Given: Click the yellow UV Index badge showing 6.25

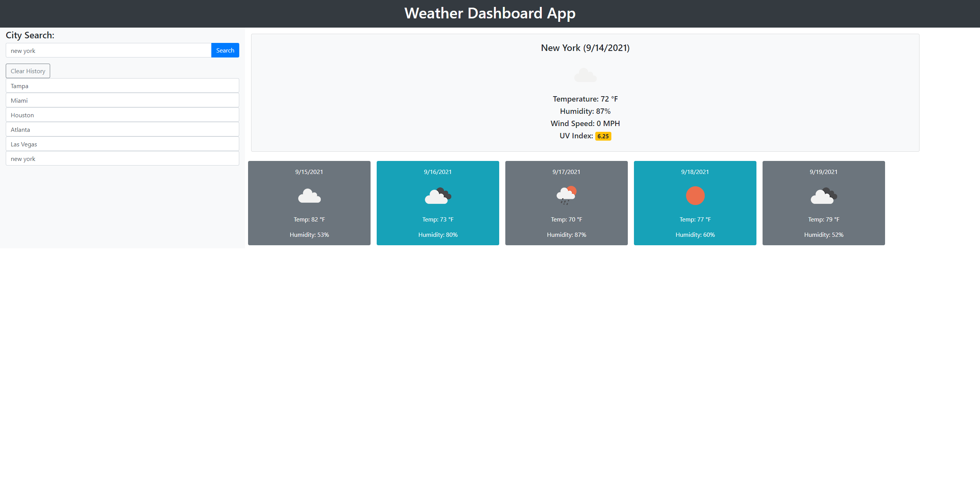Looking at the screenshot, I should (x=603, y=136).
